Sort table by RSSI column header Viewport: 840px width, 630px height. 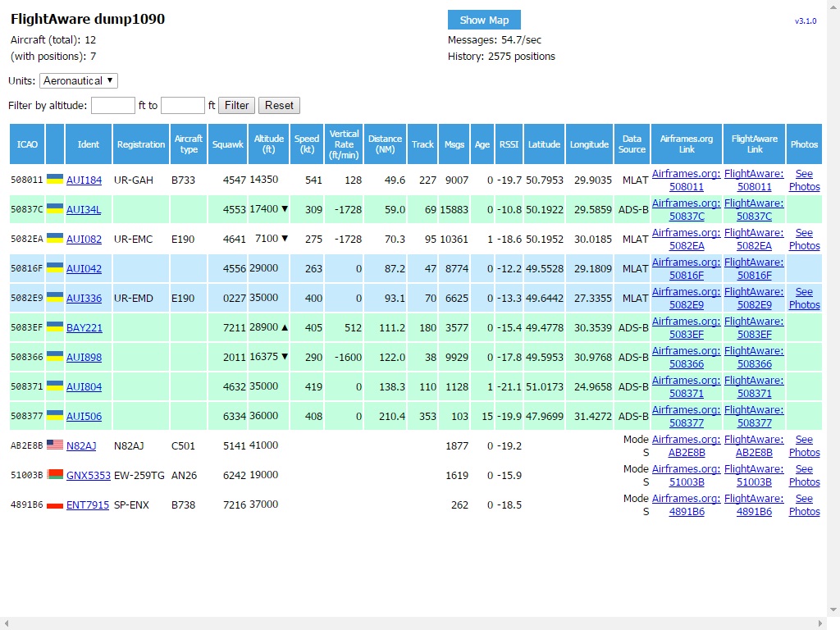pyautogui.click(x=509, y=144)
